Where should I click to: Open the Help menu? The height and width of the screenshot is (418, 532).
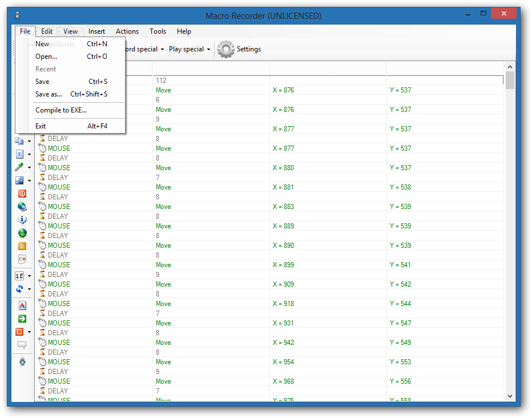point(184,31)
